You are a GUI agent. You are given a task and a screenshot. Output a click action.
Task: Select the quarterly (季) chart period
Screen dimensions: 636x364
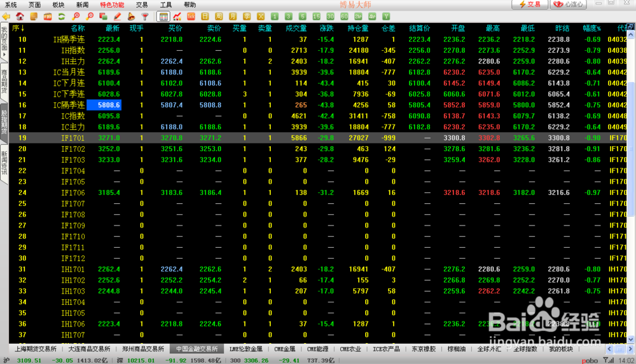click(247, 17)
